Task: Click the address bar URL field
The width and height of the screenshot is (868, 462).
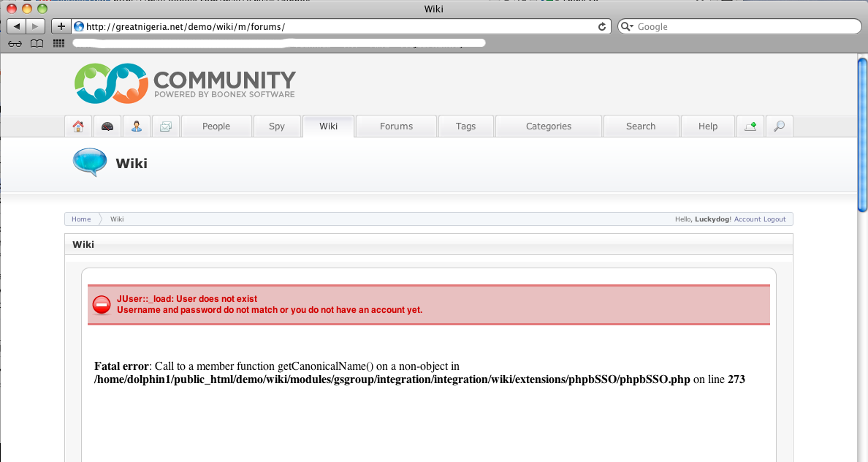Action: pyautogui.click(x=340, y=26)
